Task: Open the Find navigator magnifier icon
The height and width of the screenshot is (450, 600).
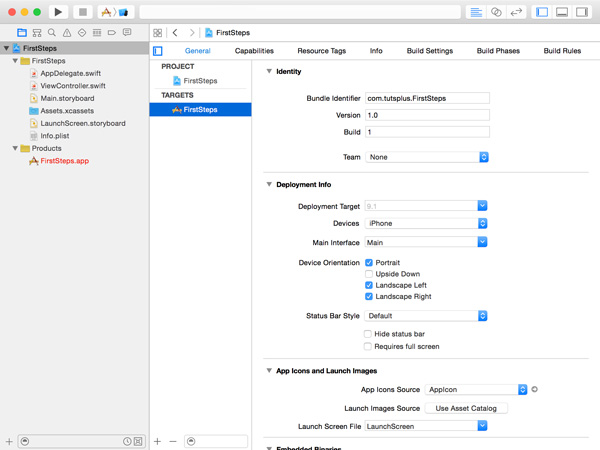Action: pos(52,33)
